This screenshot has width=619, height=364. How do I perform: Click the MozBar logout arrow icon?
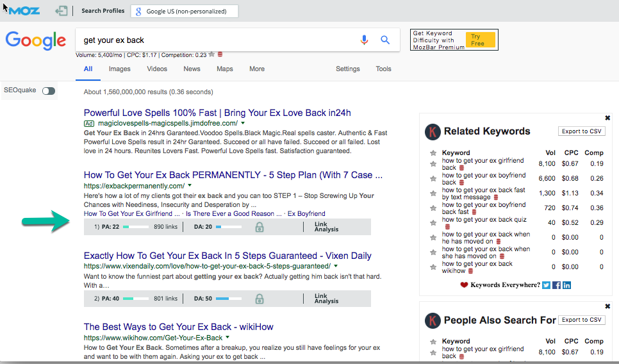click(61, 11)
